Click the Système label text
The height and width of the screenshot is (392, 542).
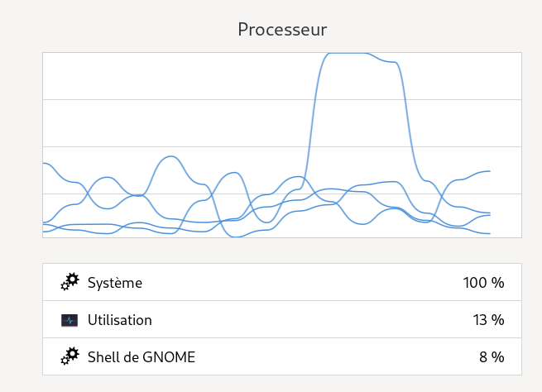pyautogui.click(x=115, y=283)
